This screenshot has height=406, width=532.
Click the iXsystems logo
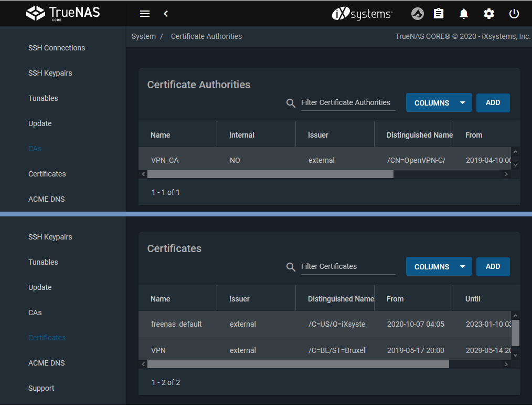coord(361,14)
